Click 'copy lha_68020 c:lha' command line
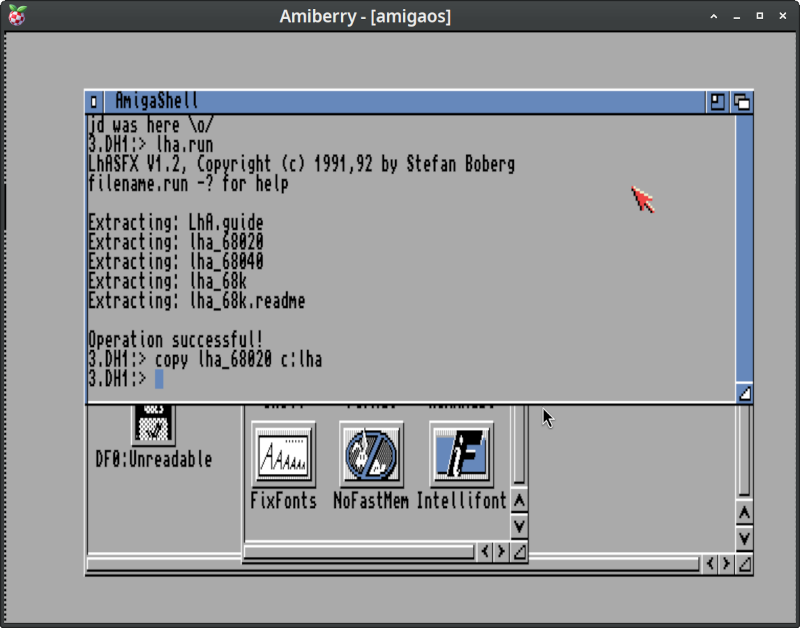This screenshot has height=628, width=800. [238, 360]
